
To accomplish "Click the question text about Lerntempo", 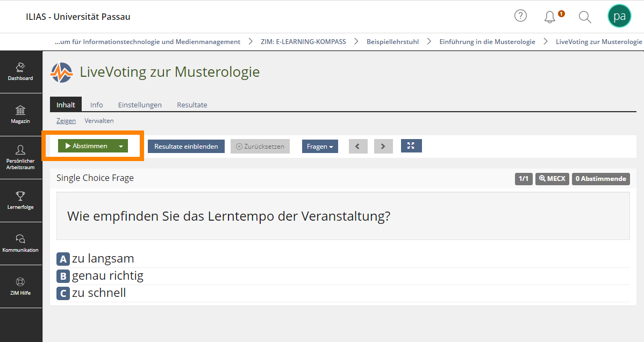I will (x=229, y=216).
